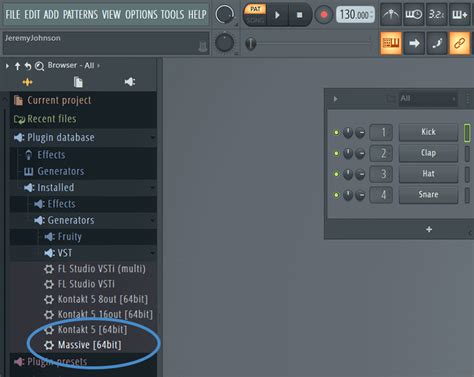Viewport: 474px width, 377px height.
Task: Click the browser plugin speaker tab icon
Action: 130,82
